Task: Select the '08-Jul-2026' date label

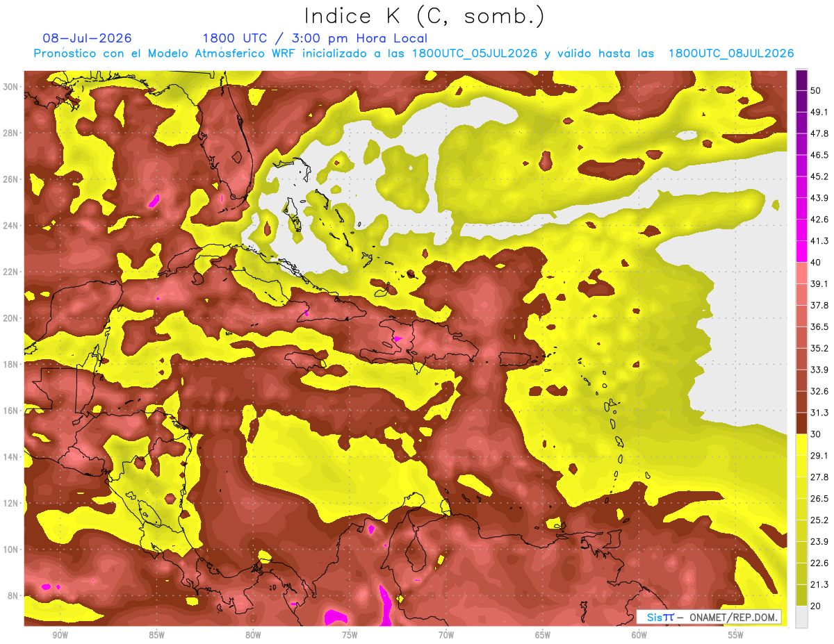Action: [x=88, y=38]
